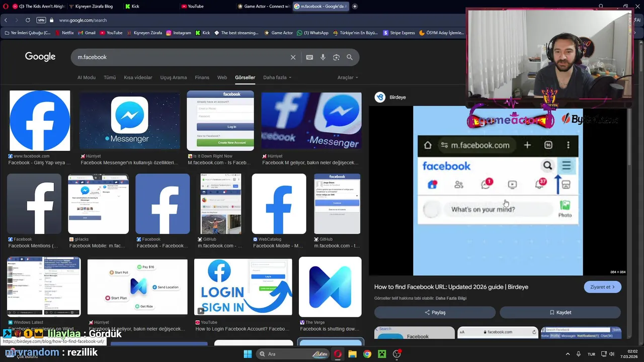The height and width of the screenshot is (362, 644).
Task: Reload the page with the refresh icon
Action: coord(28,20)
